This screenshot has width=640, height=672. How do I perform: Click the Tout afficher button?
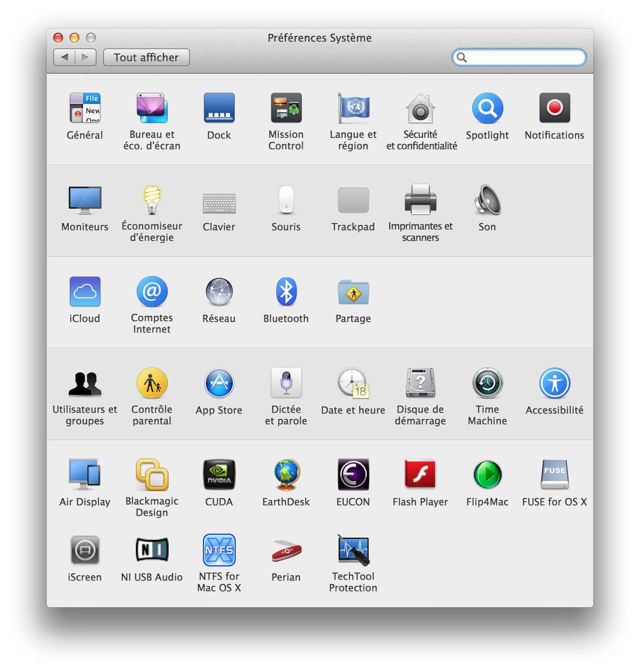[146, 57]
